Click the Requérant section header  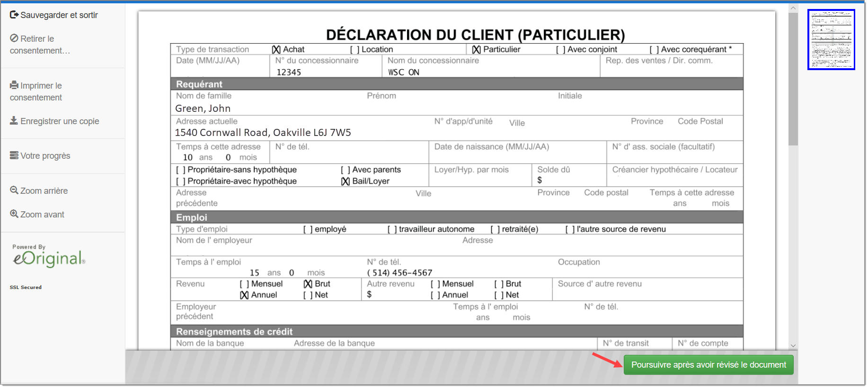pos(457,84)
